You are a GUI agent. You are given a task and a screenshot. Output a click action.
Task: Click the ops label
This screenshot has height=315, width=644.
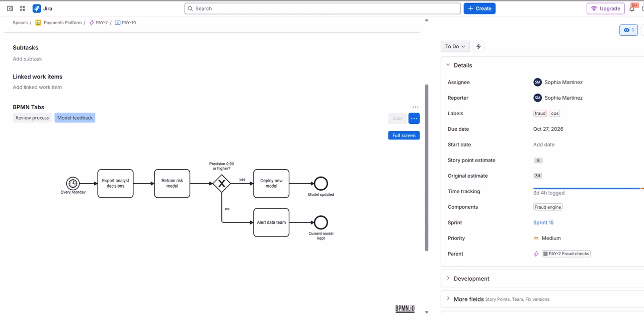click(554, 113)
